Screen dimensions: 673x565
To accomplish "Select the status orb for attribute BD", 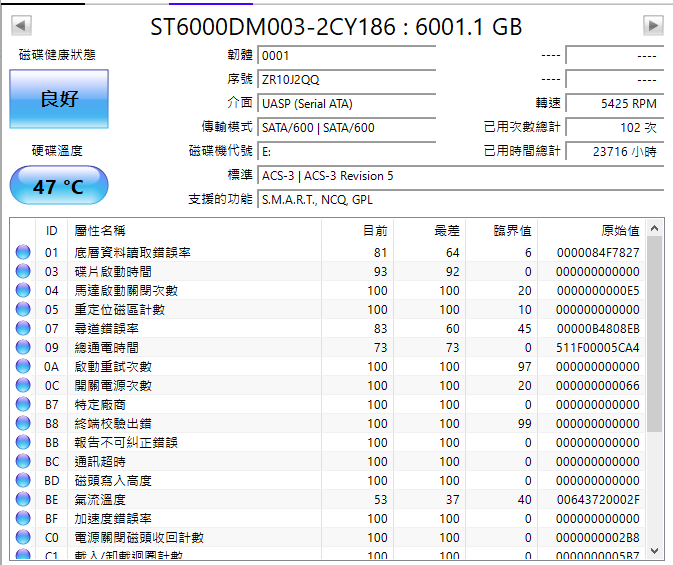I will click(x=23, y=480).
